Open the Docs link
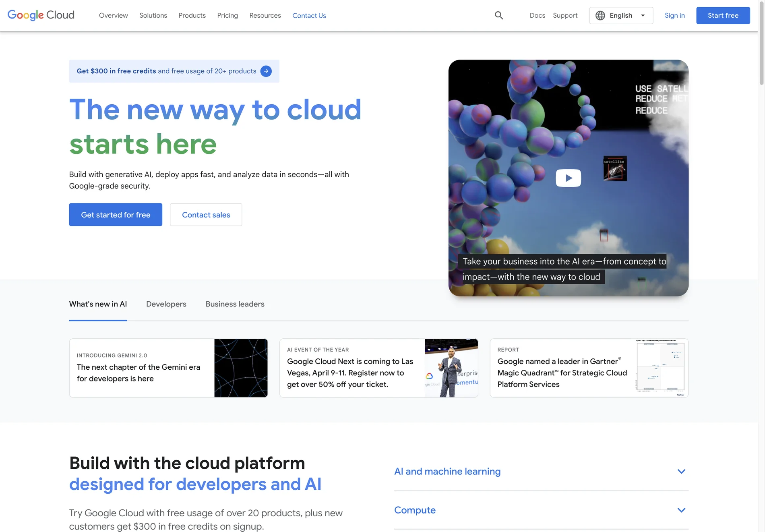Image resolution: width=765 pixels, height=532 pixels. pos(537,15)
